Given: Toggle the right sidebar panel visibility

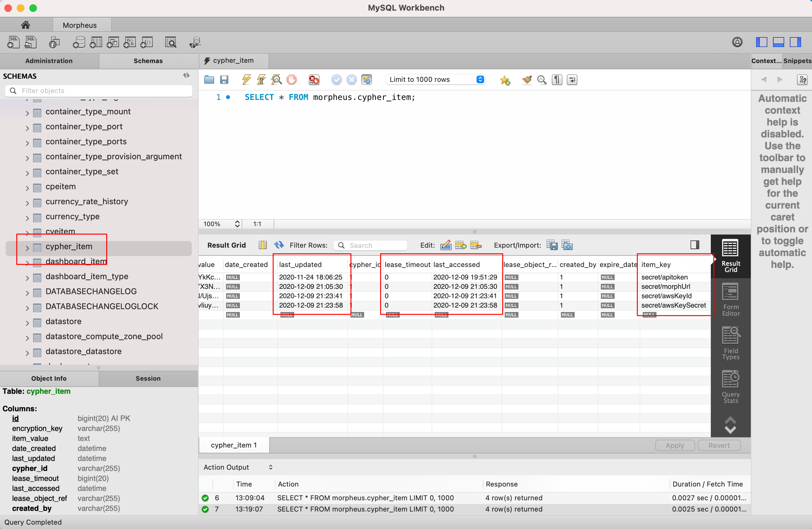Looking at the screenshot, I should pyautogui.click(x=795, y=42).
